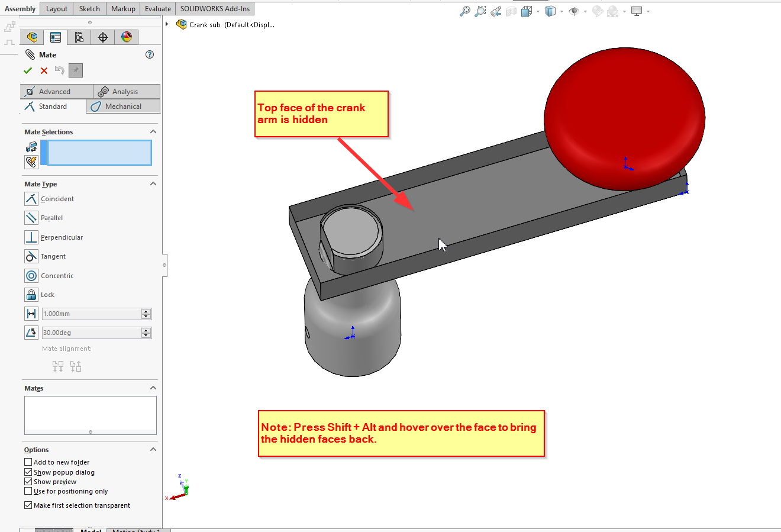Collapse the Mate Type section
The height and width of the screenshot is (532, 781).
point(153,183)
